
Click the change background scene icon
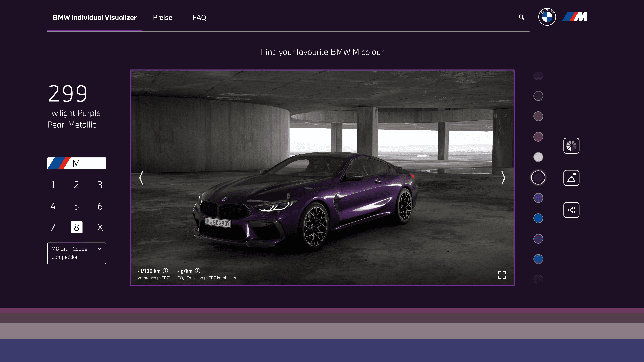click(571, 178)
